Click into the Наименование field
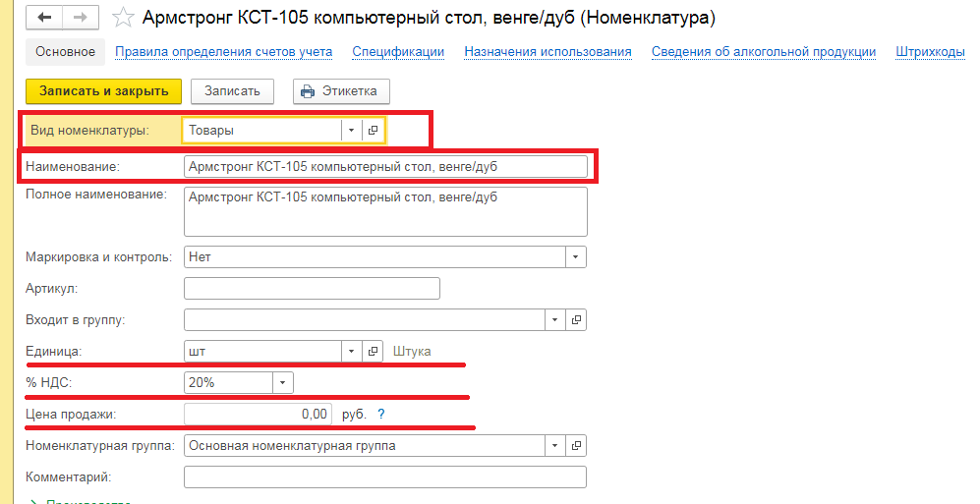Viewport: 980px width, 504px height. [x=385, y=167]
